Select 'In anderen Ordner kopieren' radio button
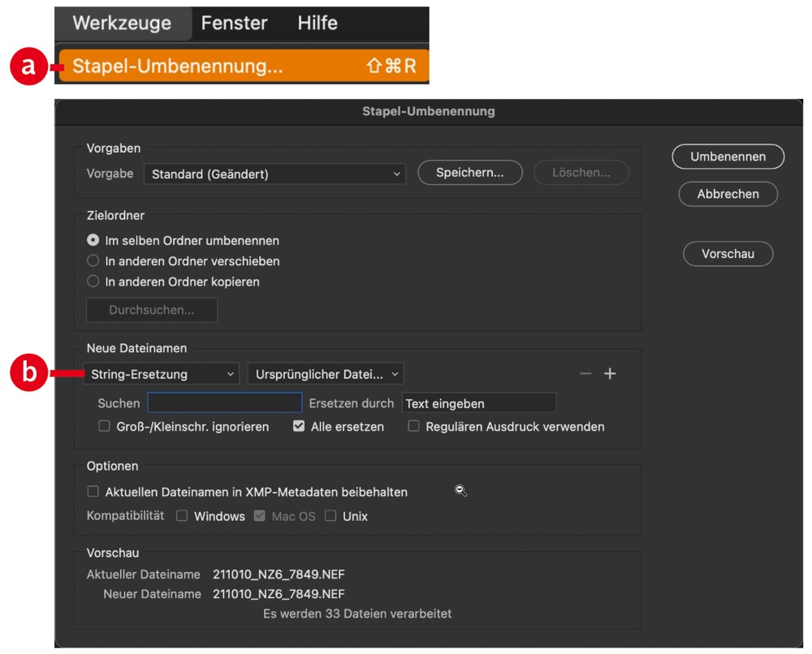Viewport: 812px width, 654px height. click(x=93, y=282)
